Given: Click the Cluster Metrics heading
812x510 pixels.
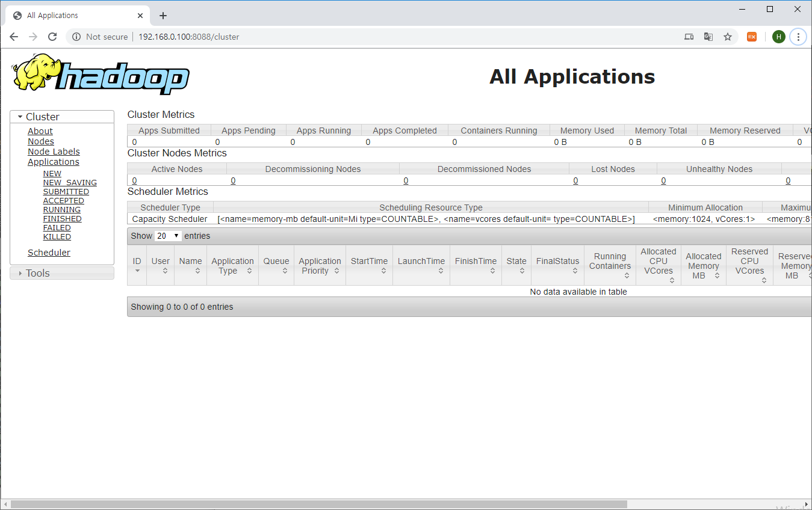Looking at the screenshot, I should point(161,114).
